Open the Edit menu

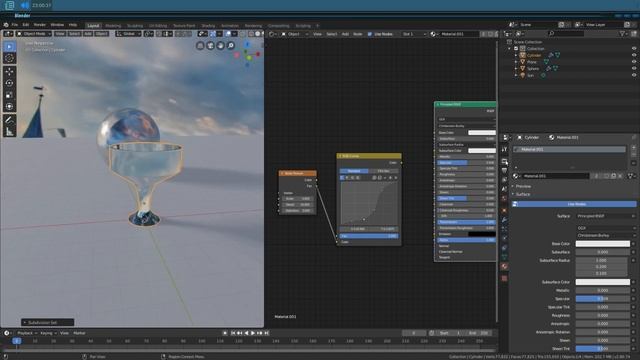26,25
